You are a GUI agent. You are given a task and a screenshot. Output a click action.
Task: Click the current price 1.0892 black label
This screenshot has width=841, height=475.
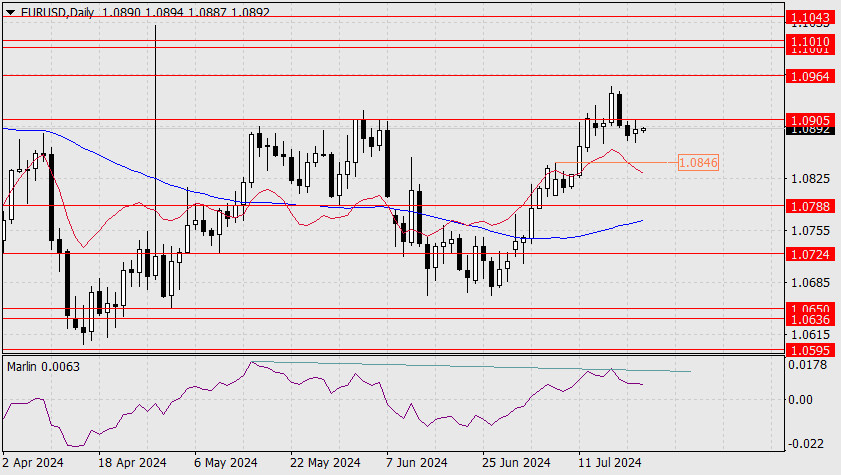pyautogui.click(x=810, y=130)
